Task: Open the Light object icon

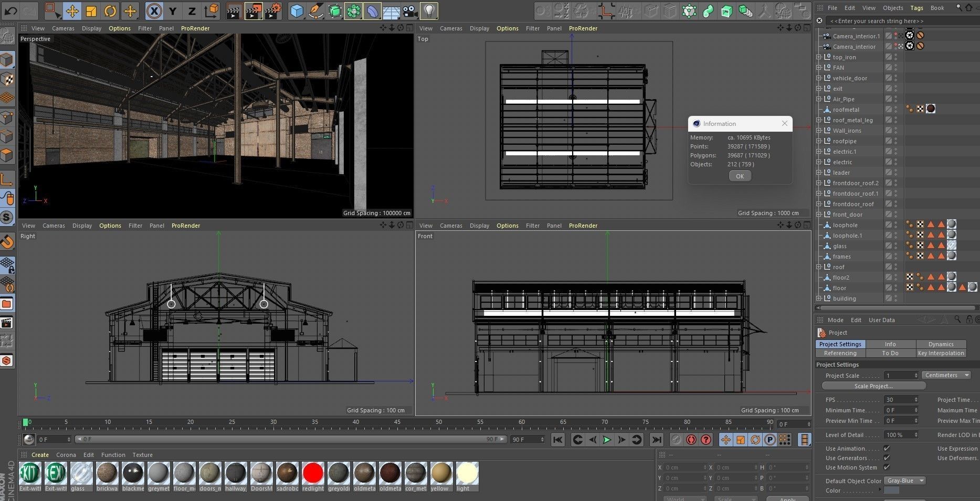Action: click(429, 10)
